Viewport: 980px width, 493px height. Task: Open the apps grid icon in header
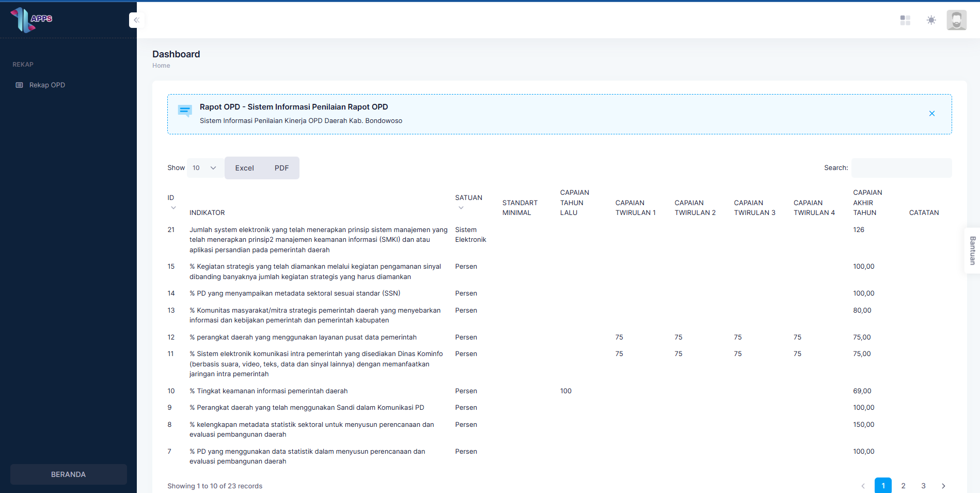point(905,20)
